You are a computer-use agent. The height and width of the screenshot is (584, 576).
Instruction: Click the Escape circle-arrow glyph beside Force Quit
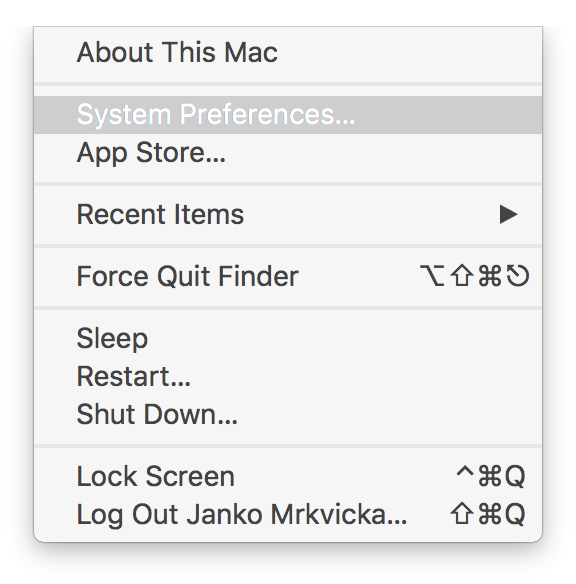click(518, 276)
